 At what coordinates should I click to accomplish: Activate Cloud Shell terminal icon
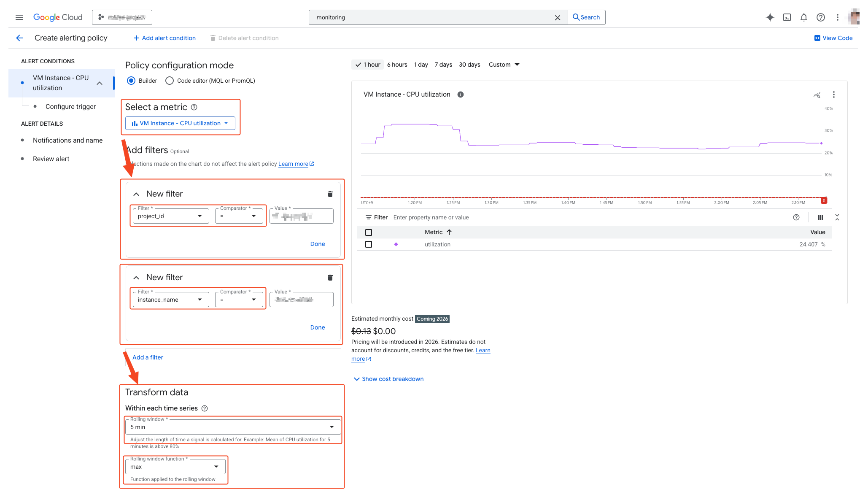(787, 17)
